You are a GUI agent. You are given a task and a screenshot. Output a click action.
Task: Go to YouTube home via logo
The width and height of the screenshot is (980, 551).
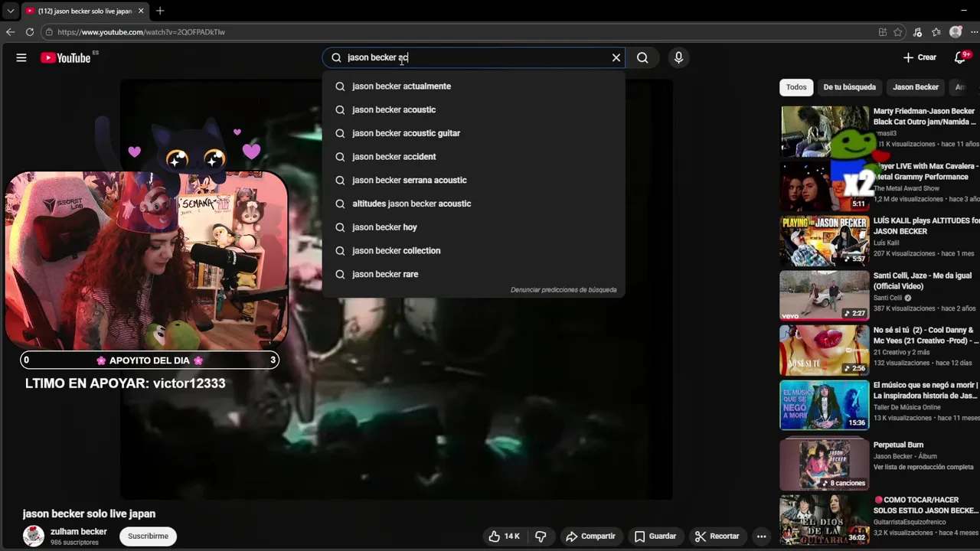(x=66, y=57)
